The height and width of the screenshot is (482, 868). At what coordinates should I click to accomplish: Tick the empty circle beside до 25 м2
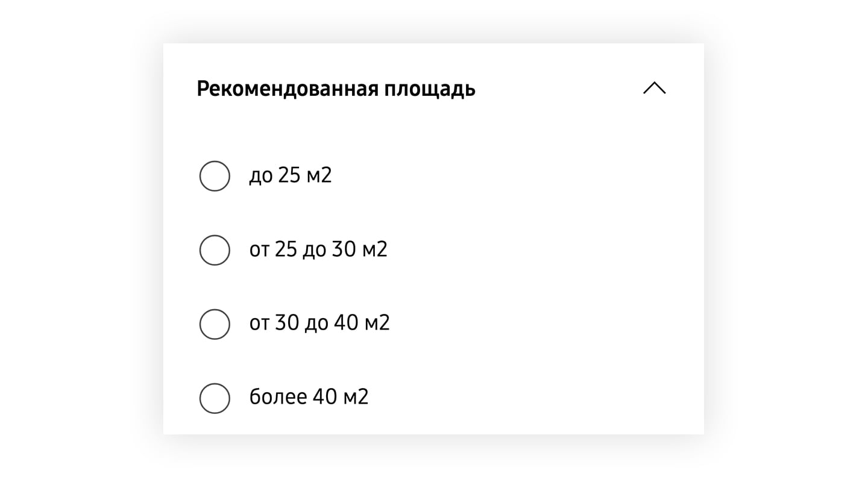(x=215, y=176)
